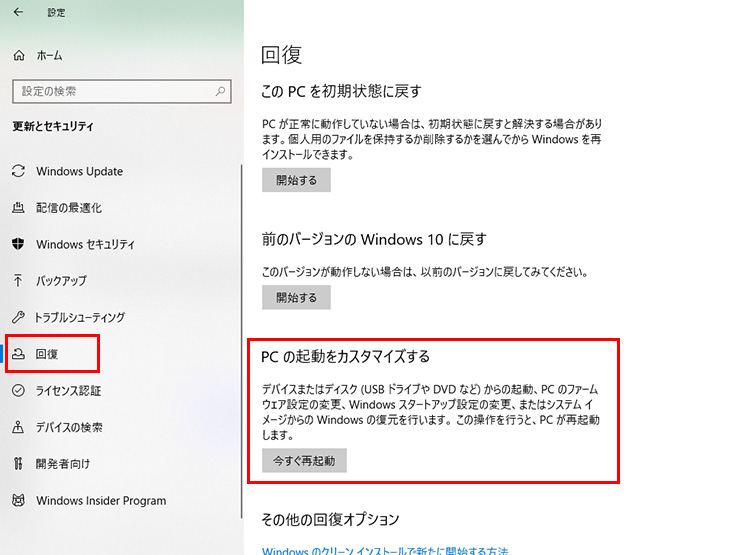Click the 配信の最適化 icon

[x=18, y=208]
